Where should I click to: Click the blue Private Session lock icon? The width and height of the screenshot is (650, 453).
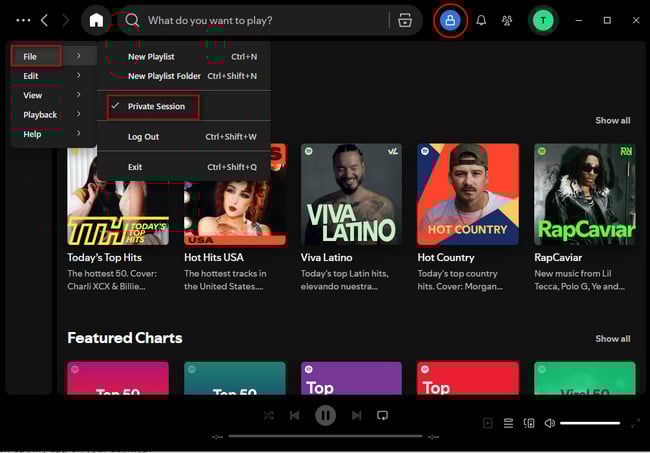click(450, 20)
